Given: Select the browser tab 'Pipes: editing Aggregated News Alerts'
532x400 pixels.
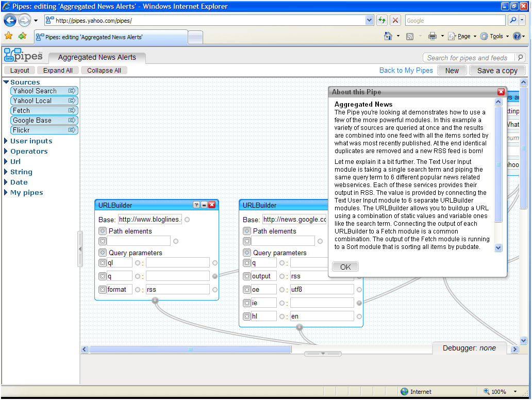Looking at the screenshot, I should 111,37.
